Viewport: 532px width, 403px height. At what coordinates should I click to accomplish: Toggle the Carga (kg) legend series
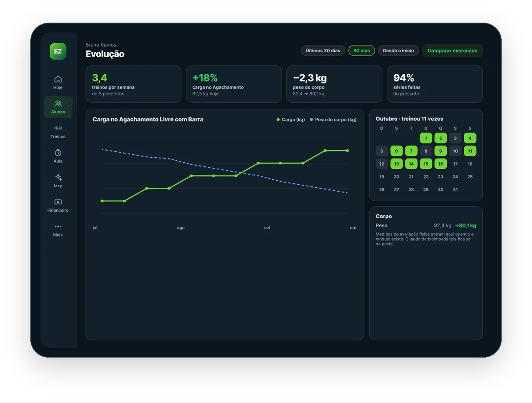290,120
